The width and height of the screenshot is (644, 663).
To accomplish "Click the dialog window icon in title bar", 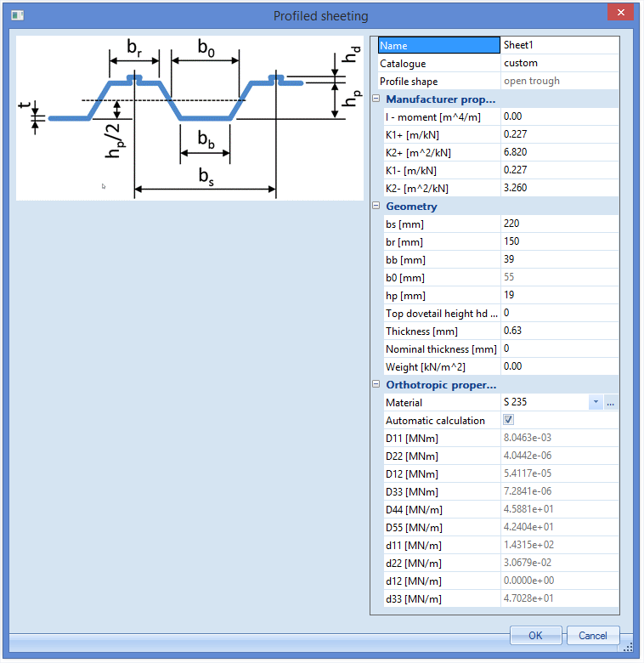I will point(17,15).
